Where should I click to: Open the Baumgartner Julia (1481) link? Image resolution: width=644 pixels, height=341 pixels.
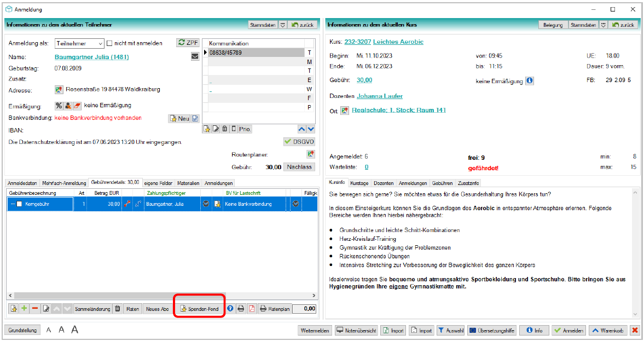tap(92, 57)
